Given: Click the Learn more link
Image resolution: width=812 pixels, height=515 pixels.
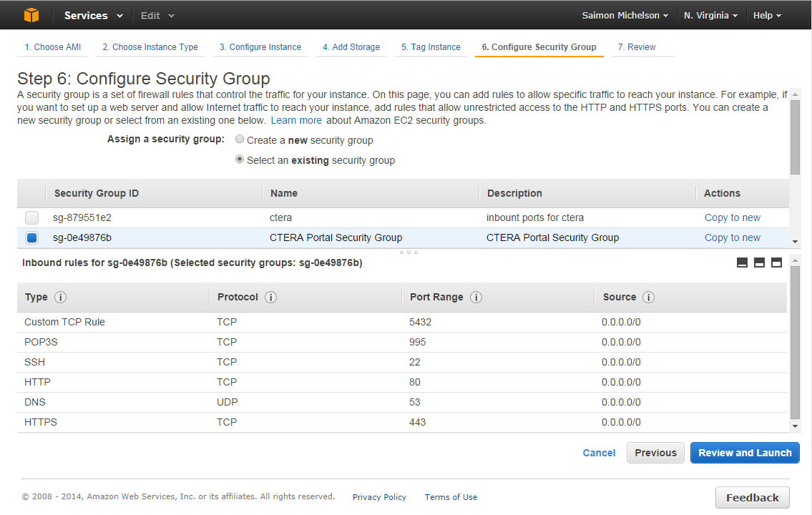Looking at the screenshot, I should (296, 121).
